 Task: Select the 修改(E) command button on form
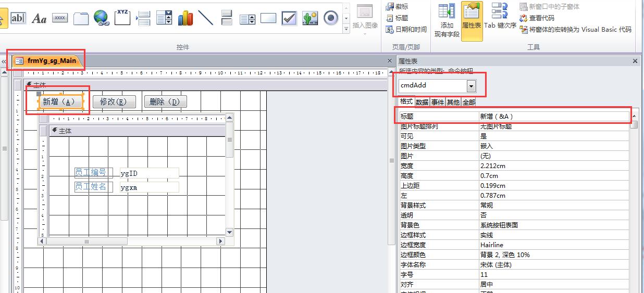[114, 102]
